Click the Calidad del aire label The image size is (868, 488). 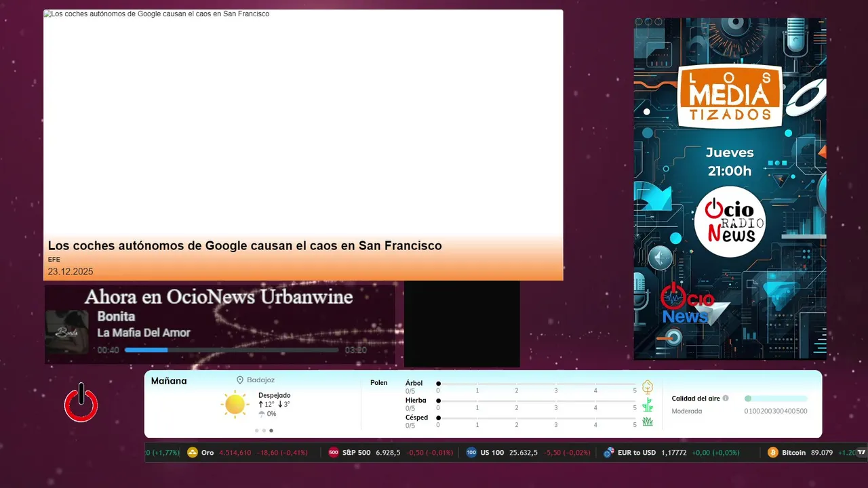click(x=696, y=399)
